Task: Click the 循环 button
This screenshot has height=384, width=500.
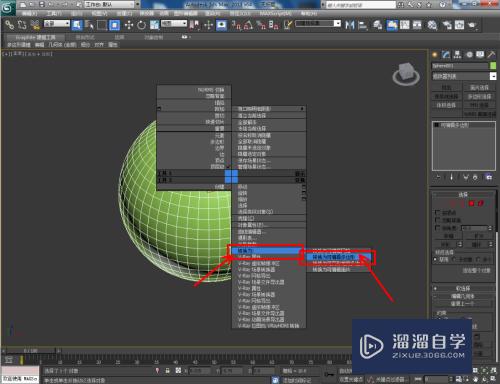Action: 476,245
